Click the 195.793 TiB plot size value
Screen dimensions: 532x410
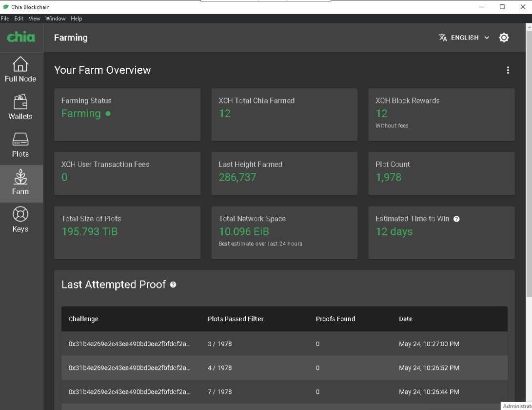click(x=90, y=232)
